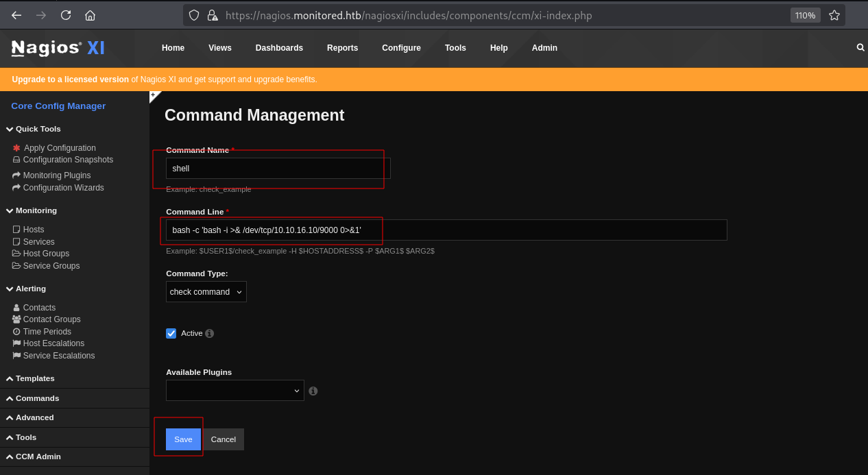Open Monitoring Plugins link
868x475 pixels.
tap(57, 175)
